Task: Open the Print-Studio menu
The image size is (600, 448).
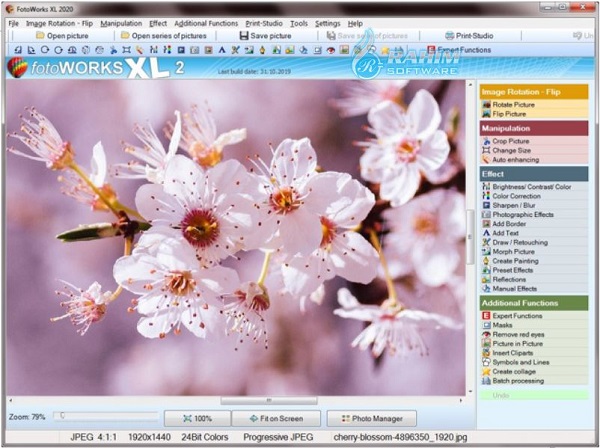Action: 264,23
